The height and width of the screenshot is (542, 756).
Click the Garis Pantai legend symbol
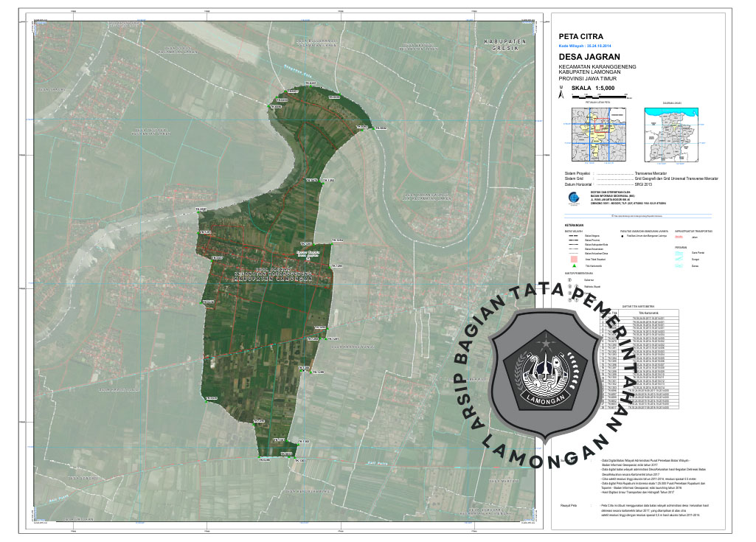click(x=680, y=253)
